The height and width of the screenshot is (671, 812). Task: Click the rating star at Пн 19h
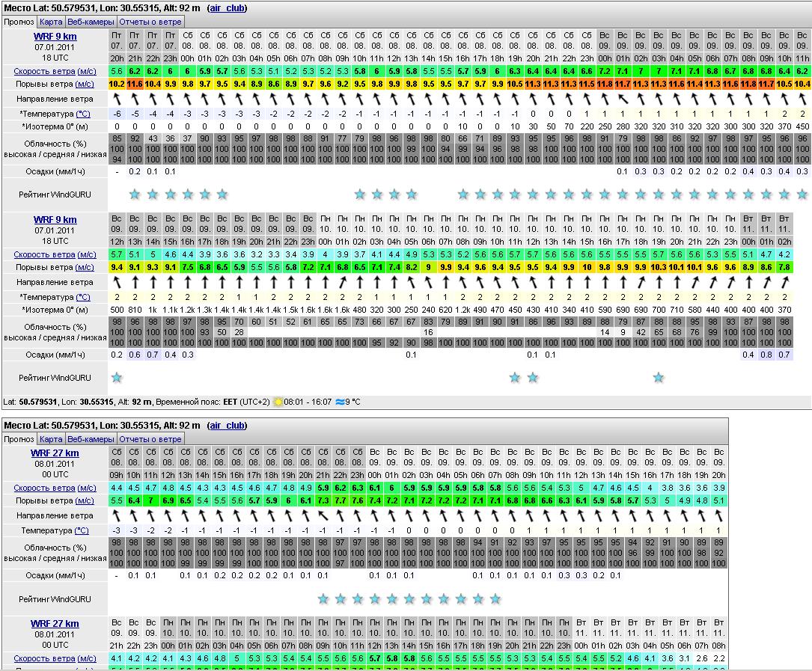(659, 378)
